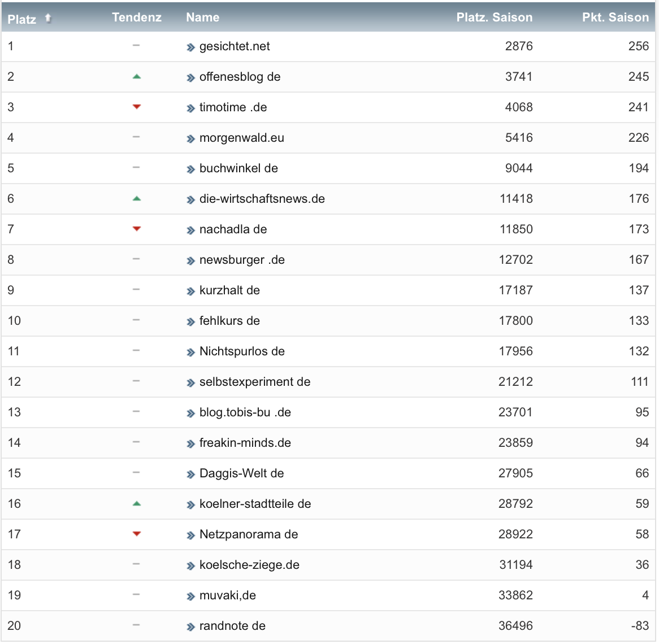Open the randnote de link
The width and height of the screenshot is (659, 644).
[232, 626]
